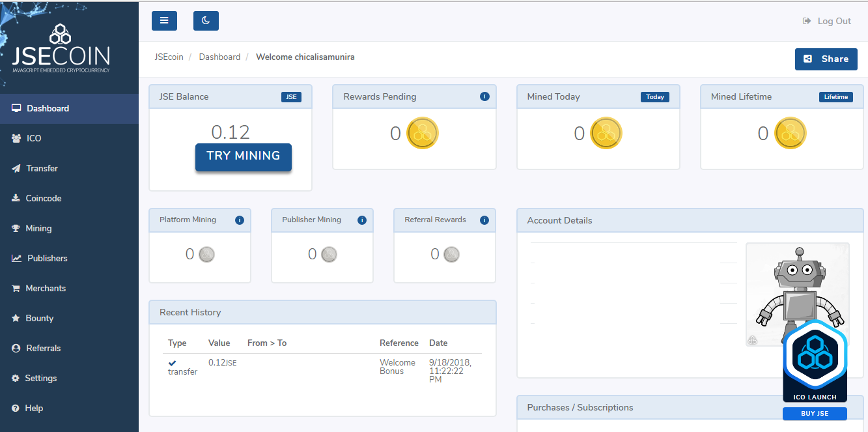Click the silver coin in Platform Mining
Image resolution: width=868 pixels, height=432 pixels.
[207, 254]
